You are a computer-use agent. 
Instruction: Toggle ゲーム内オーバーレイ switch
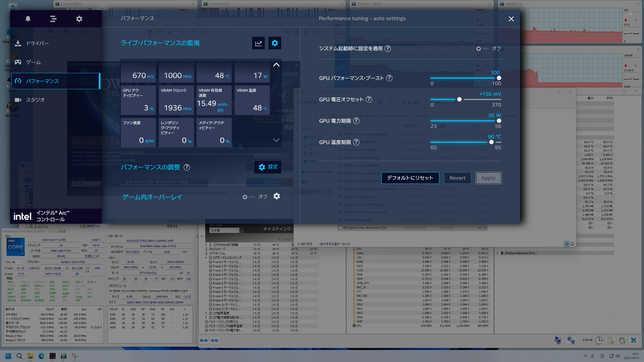[249, 197]
